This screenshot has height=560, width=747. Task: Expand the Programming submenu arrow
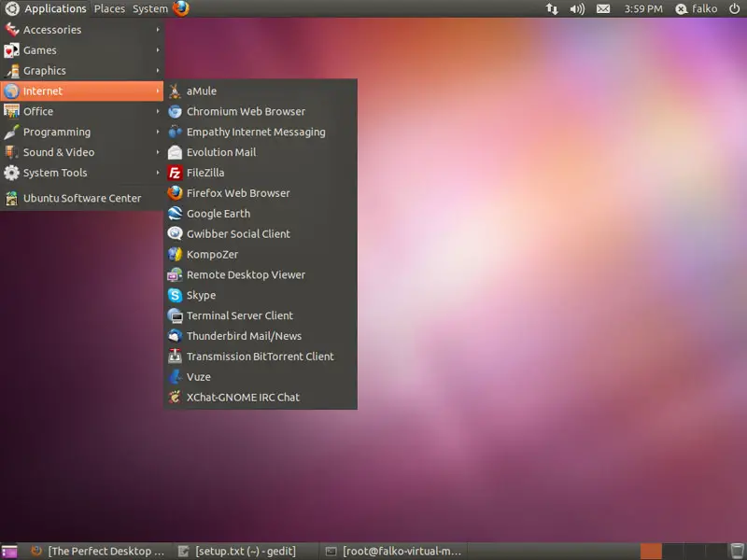[157, 132]
